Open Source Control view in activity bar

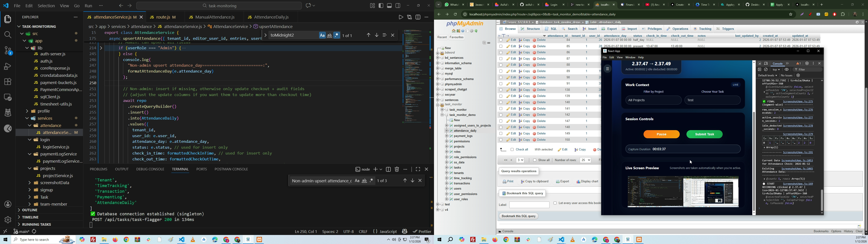(x=8, y=51)
